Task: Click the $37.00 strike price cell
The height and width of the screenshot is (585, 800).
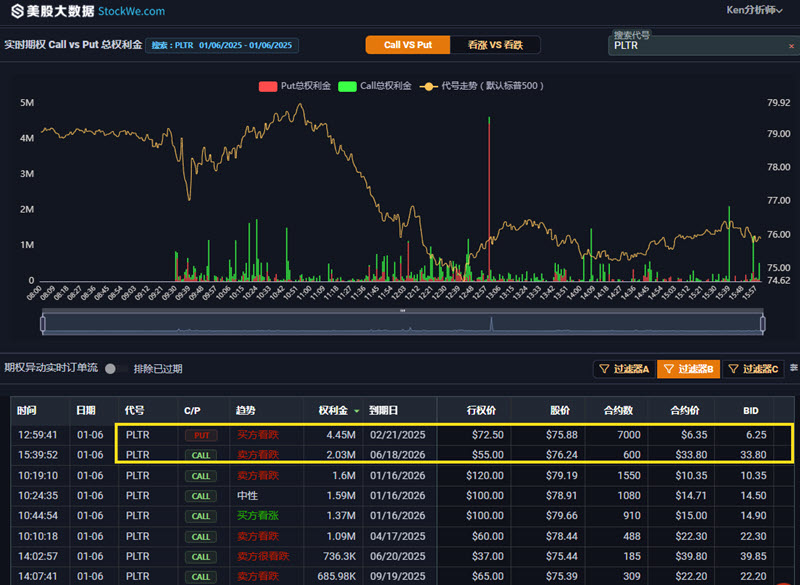Action: [487, 556]
